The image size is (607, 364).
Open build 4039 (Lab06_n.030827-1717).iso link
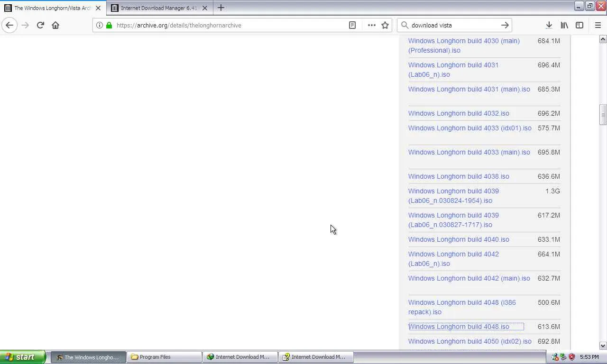453,220
